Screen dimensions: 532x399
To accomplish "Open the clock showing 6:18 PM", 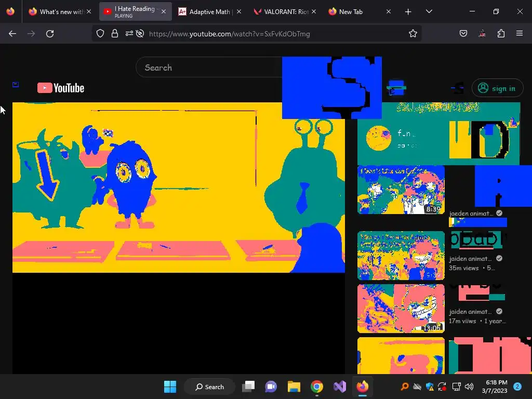I will 495,387.
